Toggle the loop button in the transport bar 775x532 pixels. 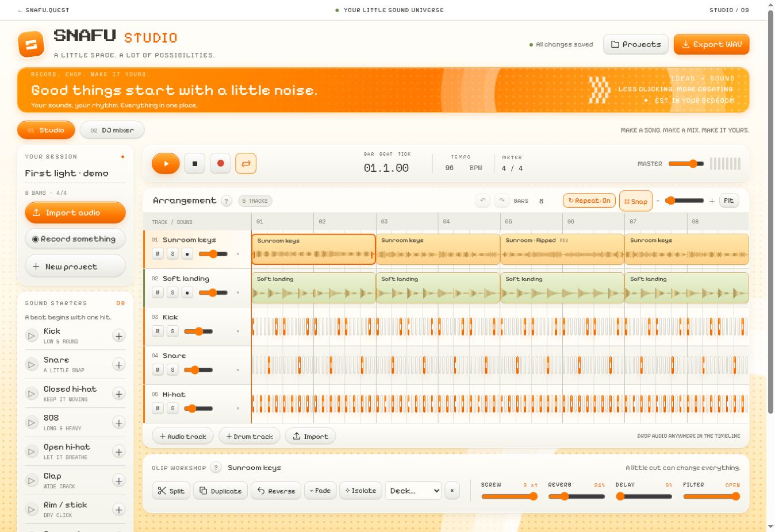point(245,164)
